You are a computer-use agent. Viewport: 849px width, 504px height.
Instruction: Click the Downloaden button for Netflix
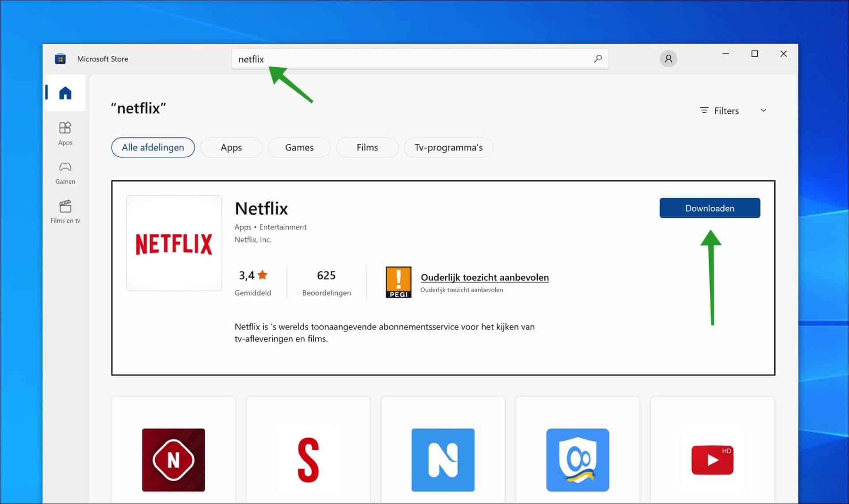[x=709, y=208]
